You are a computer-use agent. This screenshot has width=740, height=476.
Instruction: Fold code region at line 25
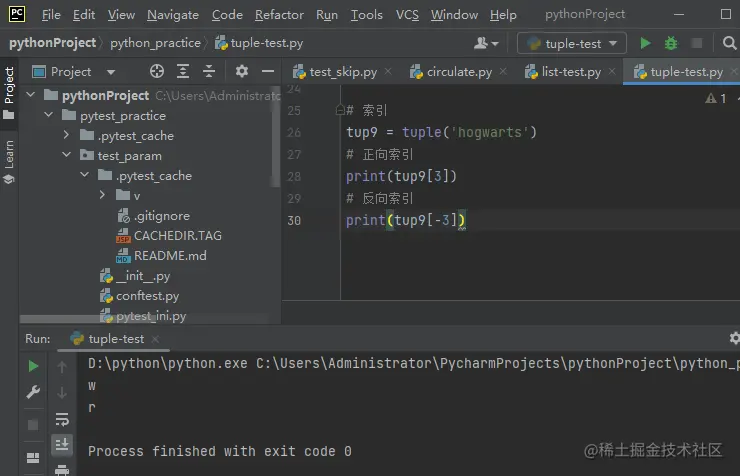(340, 110)
